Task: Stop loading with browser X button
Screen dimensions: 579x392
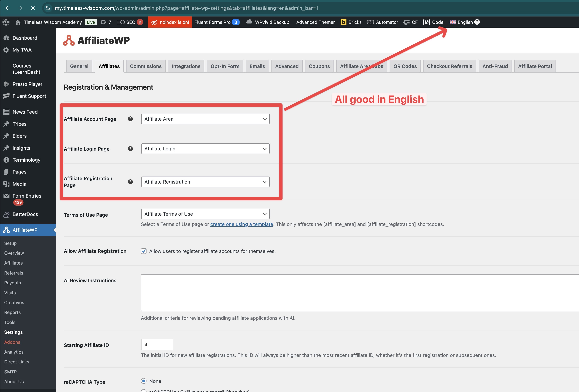Action: click(33, 8)
